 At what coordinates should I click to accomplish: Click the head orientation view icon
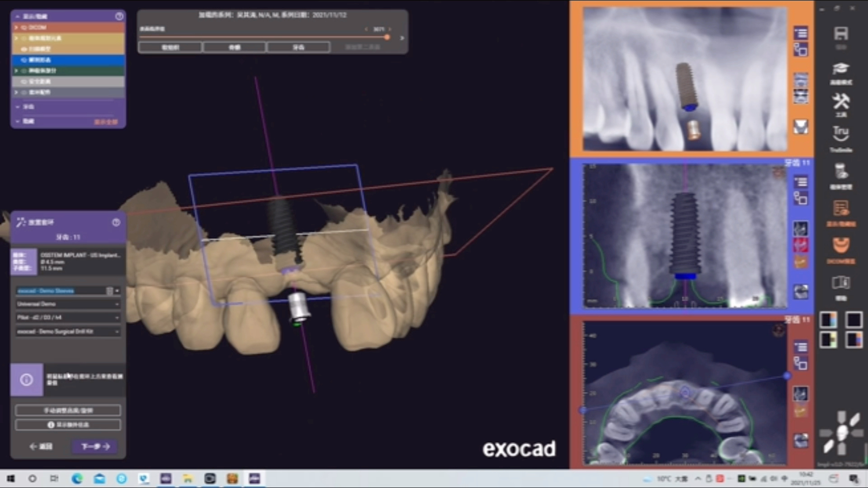[841, 432]
